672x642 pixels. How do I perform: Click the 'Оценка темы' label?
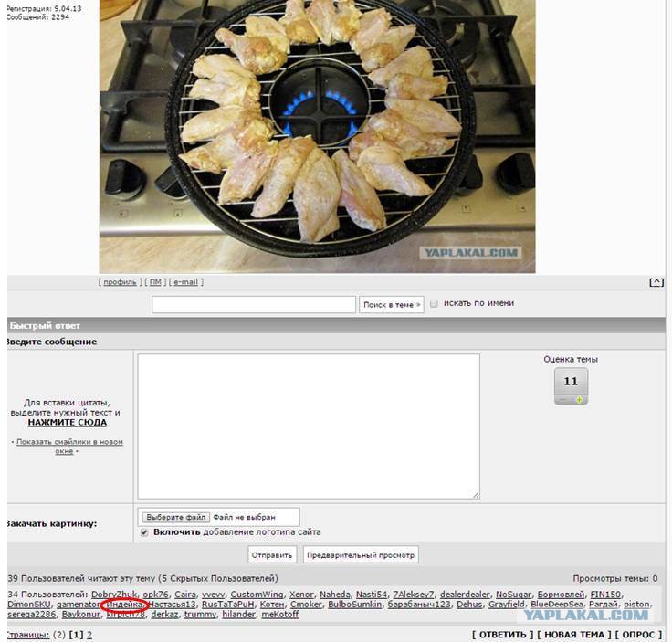pos(571,359)
